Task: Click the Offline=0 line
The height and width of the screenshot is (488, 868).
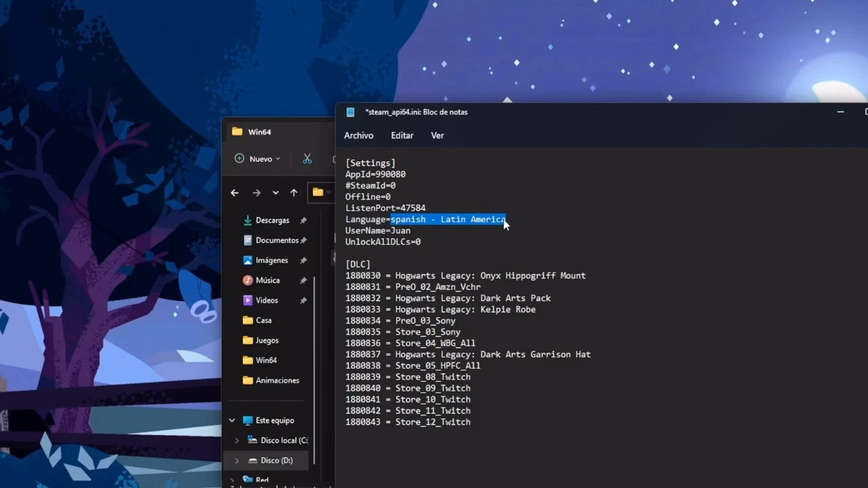Action: tap(368, 197)
